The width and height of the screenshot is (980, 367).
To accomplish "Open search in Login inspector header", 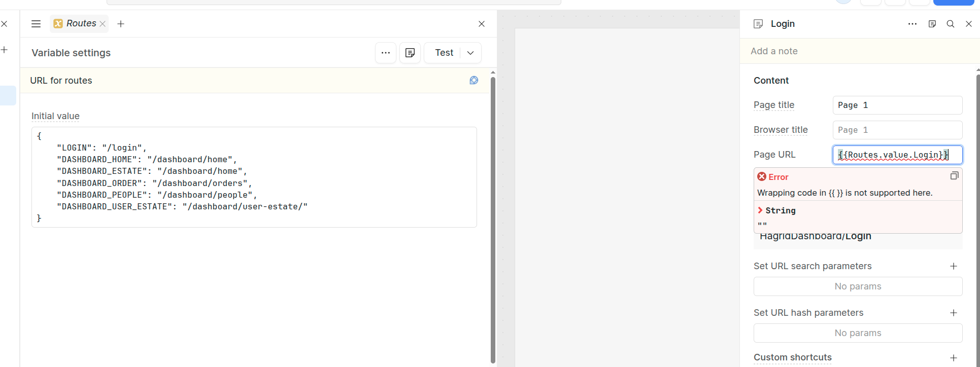I will click(951, 24).
